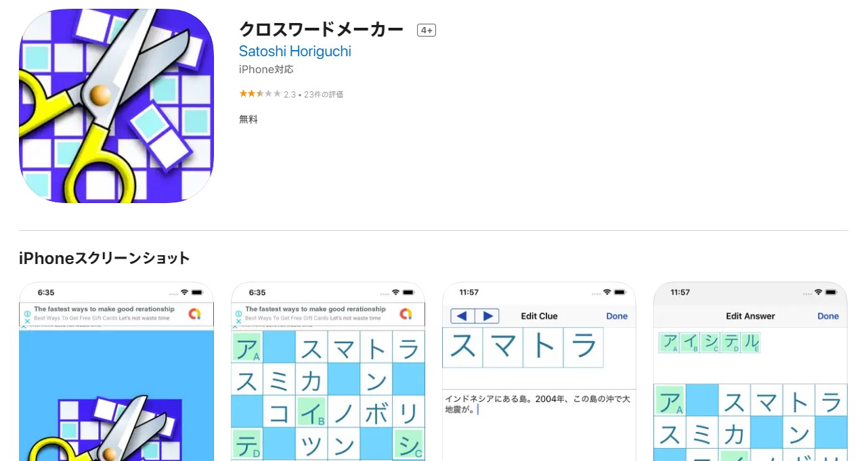
Task: Click the green イ cell labeled B
Action: [311, 412]
